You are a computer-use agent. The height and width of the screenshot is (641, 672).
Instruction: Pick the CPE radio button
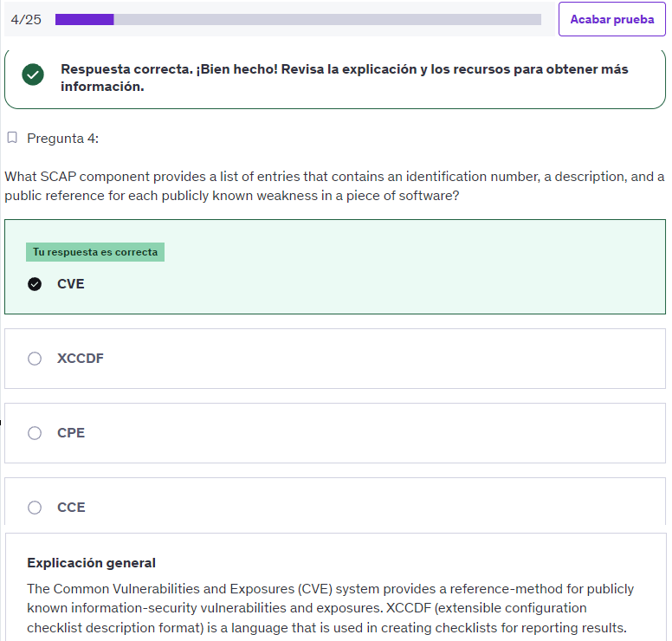tap(35, 433)
